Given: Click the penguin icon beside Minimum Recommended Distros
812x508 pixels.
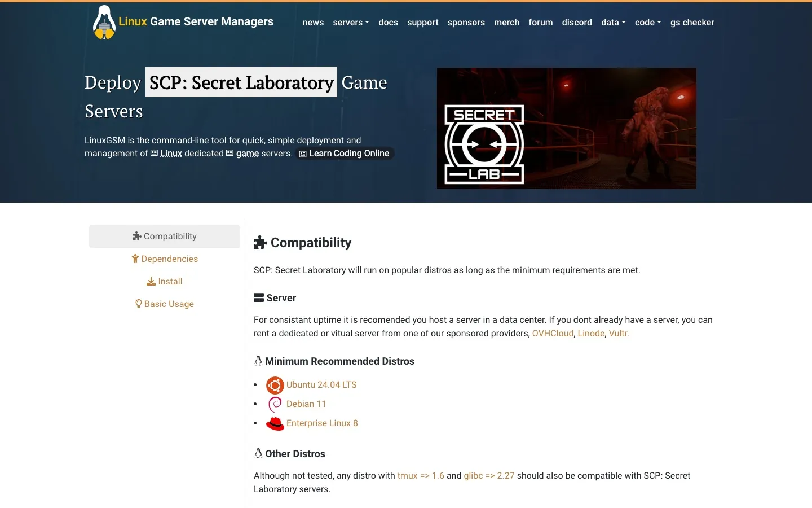Looking at the screenshot, I should [x=258, y=361].
